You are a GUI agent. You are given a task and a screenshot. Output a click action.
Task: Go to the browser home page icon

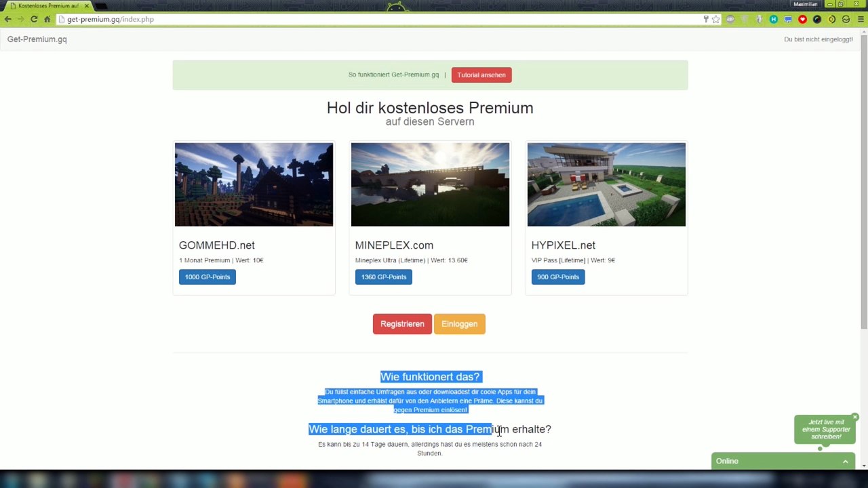tap(47, 19)
